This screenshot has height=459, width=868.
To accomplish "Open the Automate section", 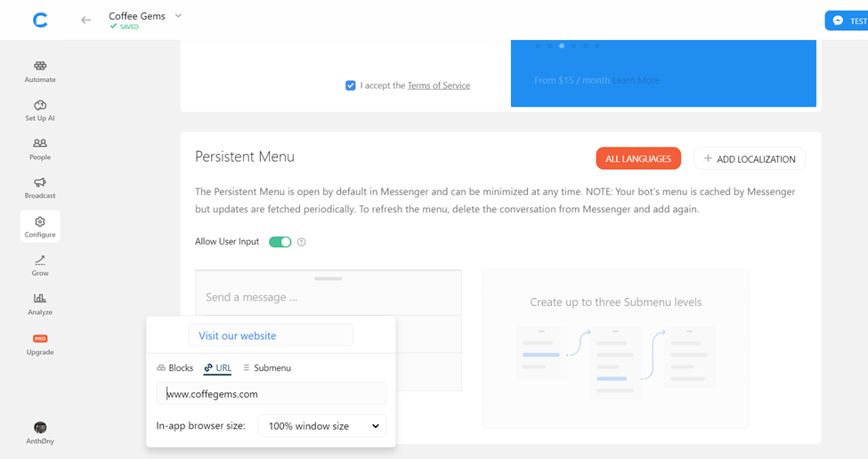I will click(40, 71).
